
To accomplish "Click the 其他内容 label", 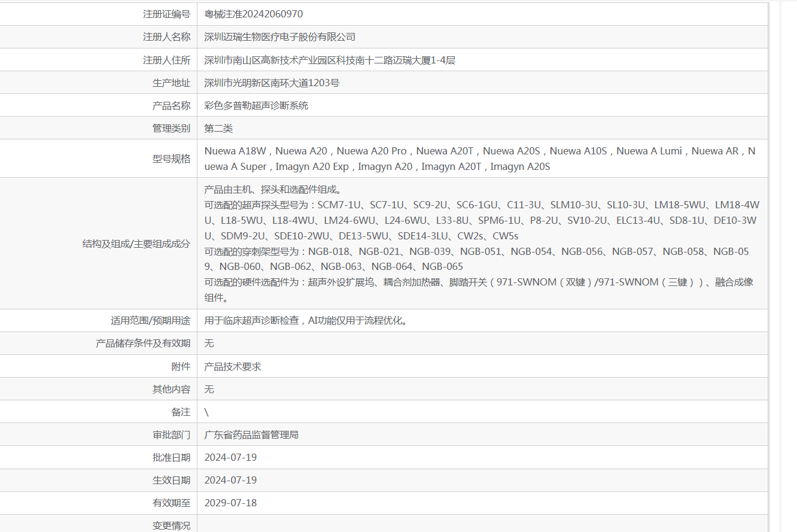I will 172,389.
